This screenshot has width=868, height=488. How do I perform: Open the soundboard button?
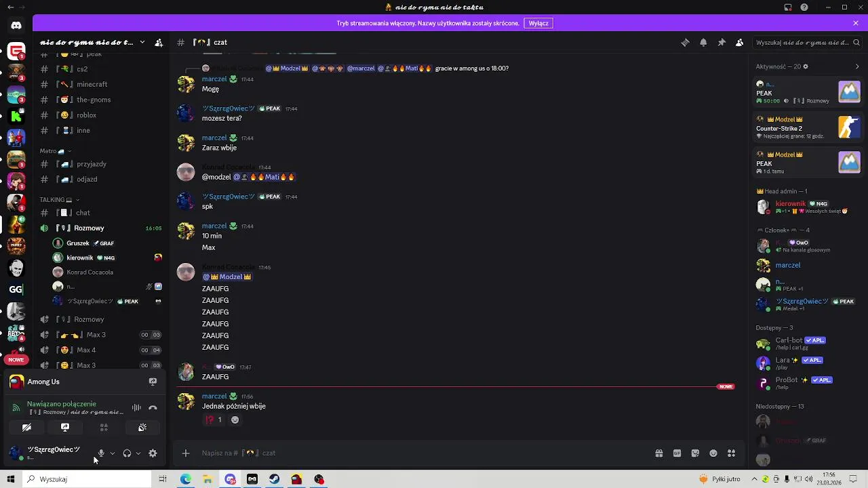tap(142, 428)
